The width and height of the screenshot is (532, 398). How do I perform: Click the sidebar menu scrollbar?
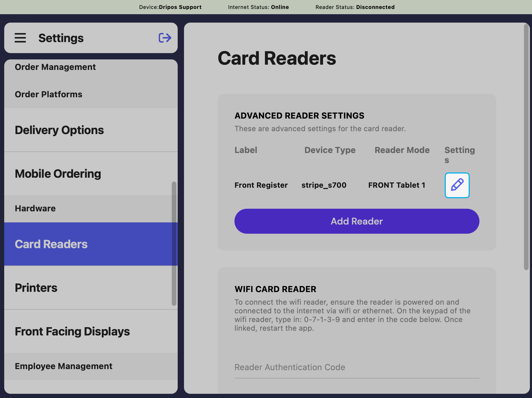pyautogui.click(x=174, y=243)
